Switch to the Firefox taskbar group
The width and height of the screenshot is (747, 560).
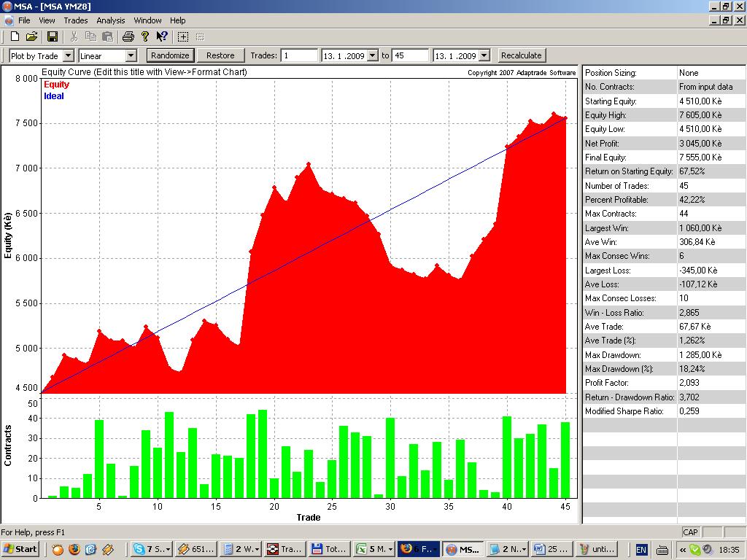point(419,549)
